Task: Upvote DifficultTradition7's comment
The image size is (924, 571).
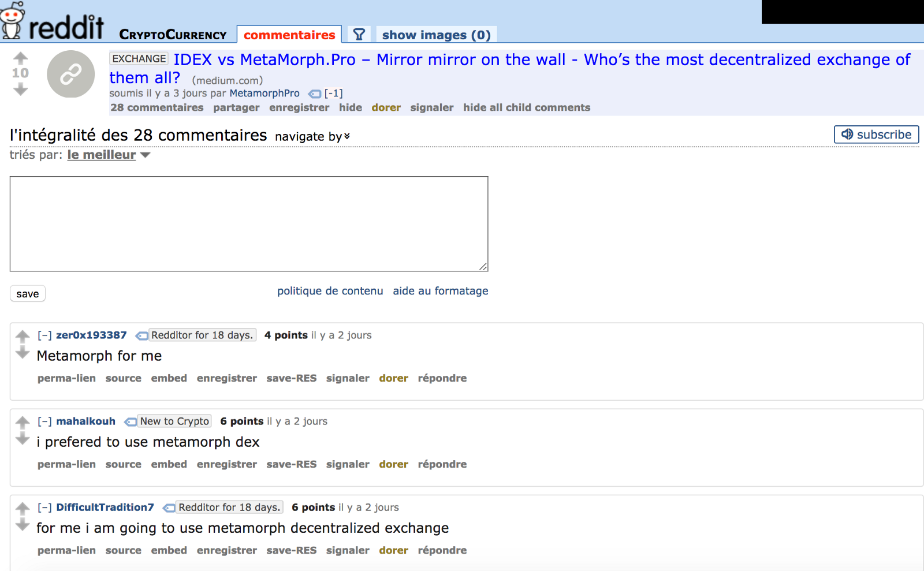Action: (23, 508)
